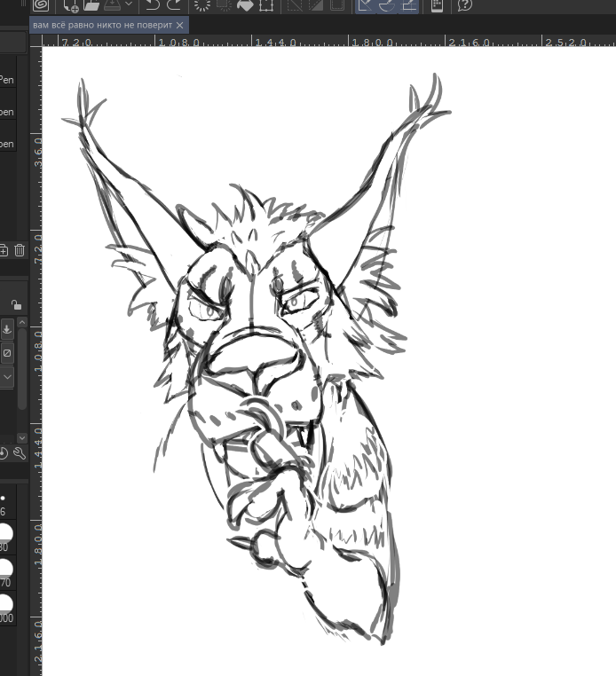Open dropdown arrow beside the Save icon

point(128,4)
